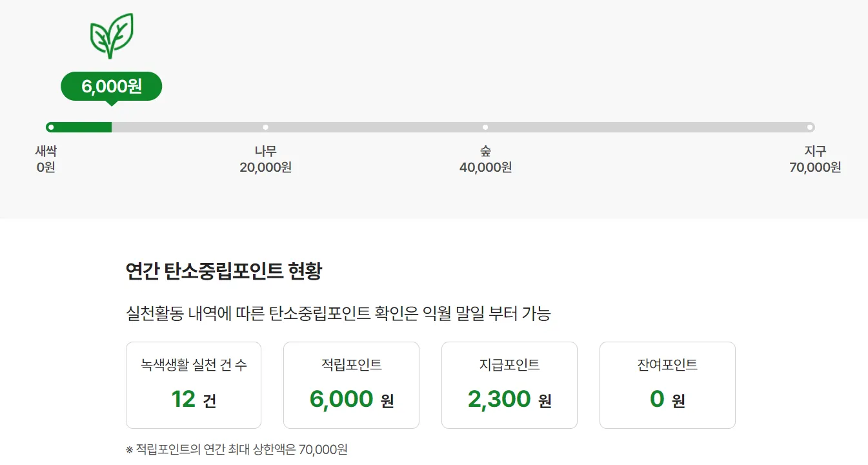
Task: Click the 숲 40,000원 label text
Action: (x=485, y=158)
